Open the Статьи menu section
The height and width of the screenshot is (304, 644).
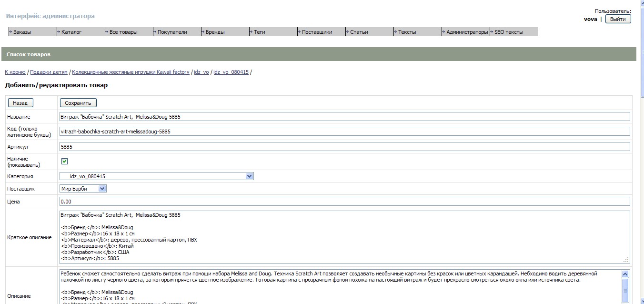[x=370, y=32]
